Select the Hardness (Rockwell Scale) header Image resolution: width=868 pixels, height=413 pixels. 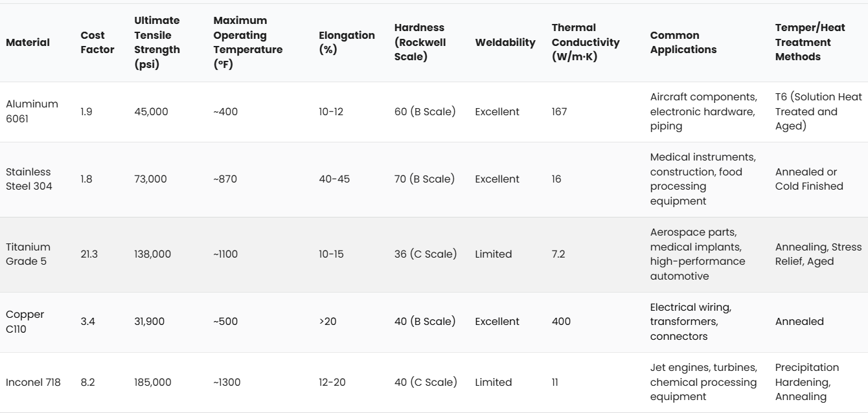coord(420,43)
